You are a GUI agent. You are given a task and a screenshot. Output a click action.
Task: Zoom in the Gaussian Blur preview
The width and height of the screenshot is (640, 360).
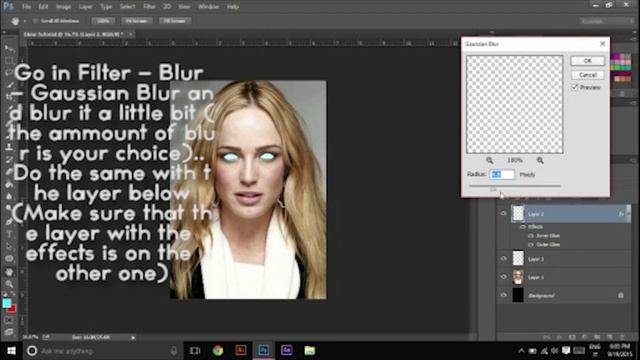540,160
